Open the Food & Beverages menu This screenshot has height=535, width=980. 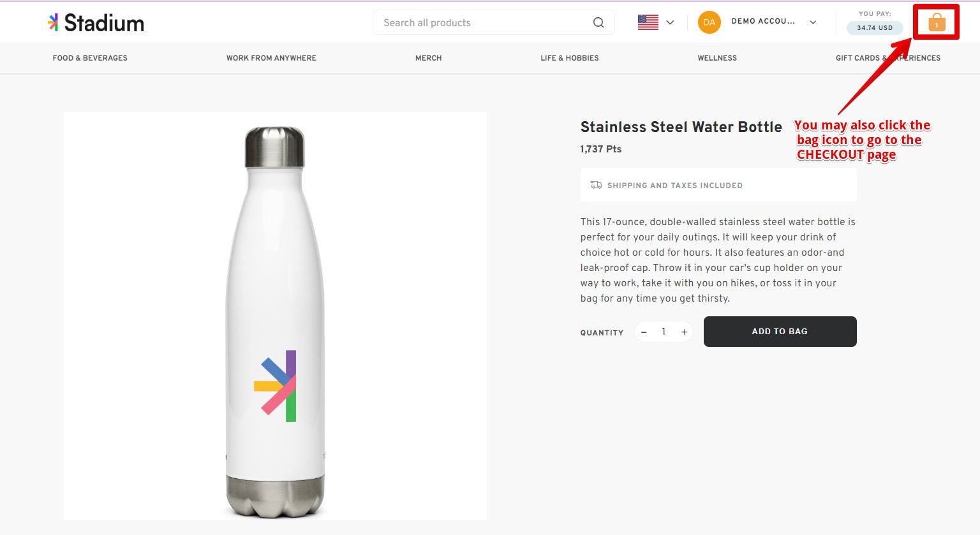(x=90, y=58)
